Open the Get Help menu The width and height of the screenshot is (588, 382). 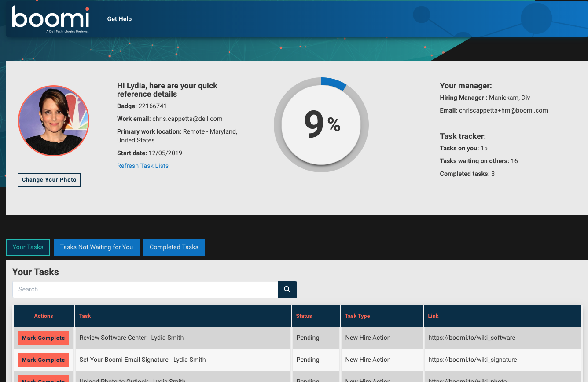(x=119, y=19)
